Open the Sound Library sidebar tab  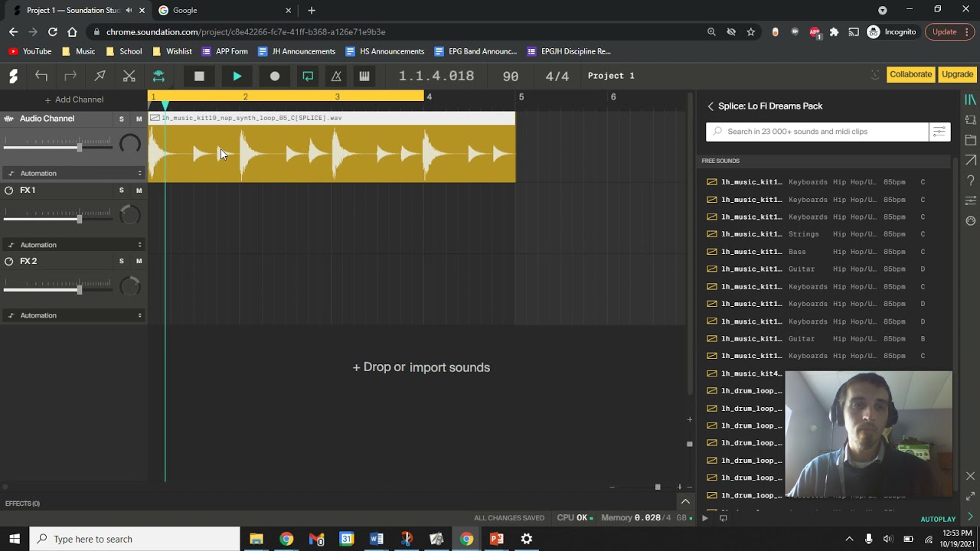[970, 100]
